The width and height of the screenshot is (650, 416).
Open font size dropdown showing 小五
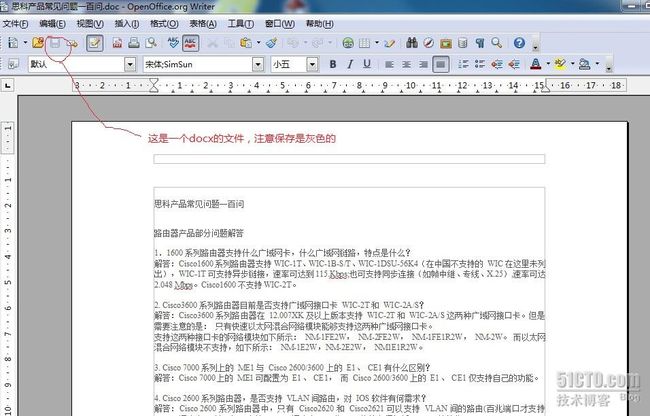tap(313, 64)
